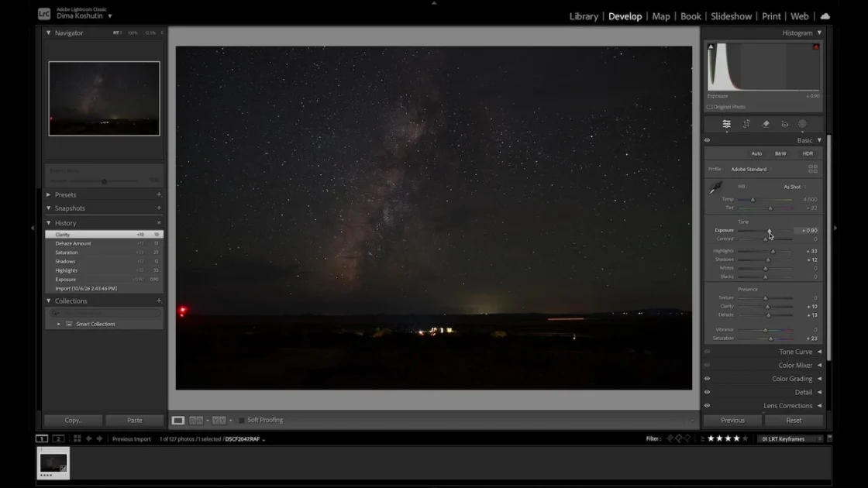Select Reference view R|A icon
Viewport: 868px width, 488px height.
point(196,421)
